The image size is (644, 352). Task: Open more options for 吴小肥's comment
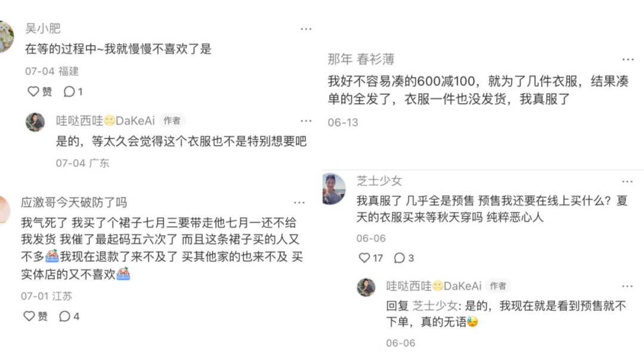tap(305, 29)
